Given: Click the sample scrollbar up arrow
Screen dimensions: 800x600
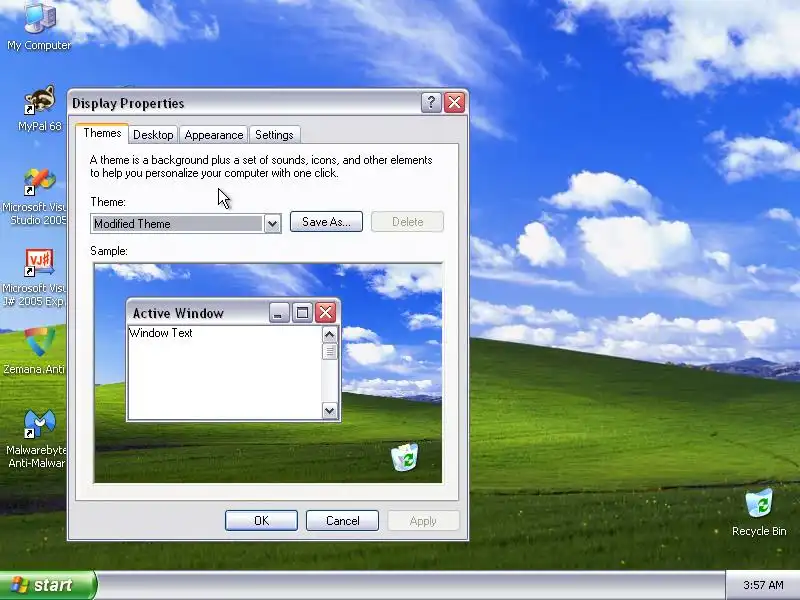Looking at the screenshot, I should [330, 335].
